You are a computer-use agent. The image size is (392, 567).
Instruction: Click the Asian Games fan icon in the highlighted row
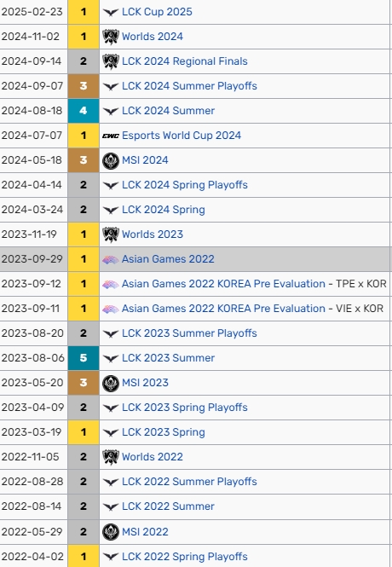click(x=111, y=259)
